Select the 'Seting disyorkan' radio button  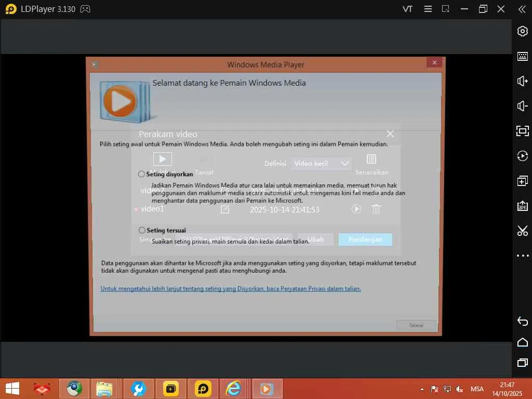point(141,174)
